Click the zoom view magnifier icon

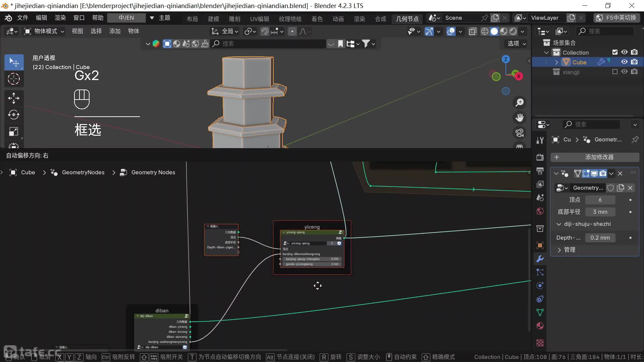coord(520,103)
